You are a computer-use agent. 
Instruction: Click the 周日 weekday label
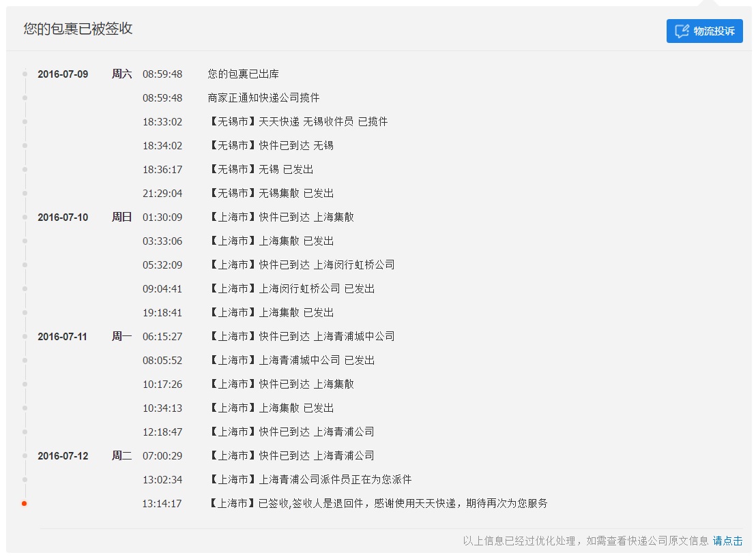(x=121, y=217)
